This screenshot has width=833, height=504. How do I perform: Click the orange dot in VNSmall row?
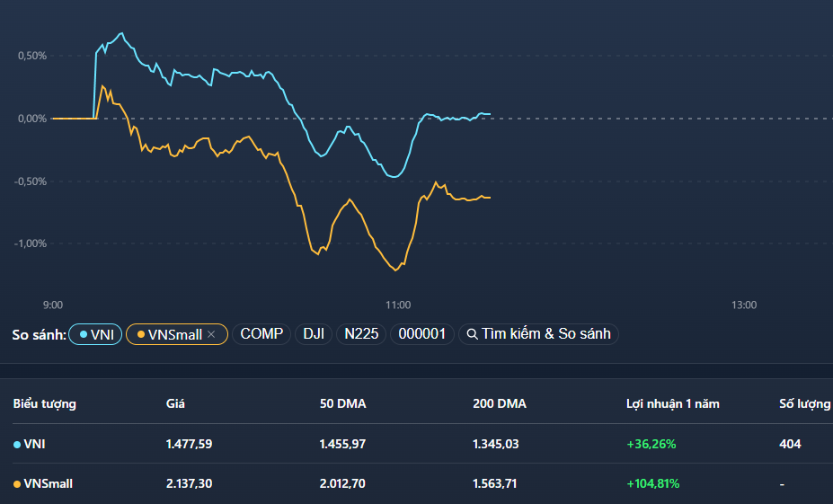click(17, 484)
